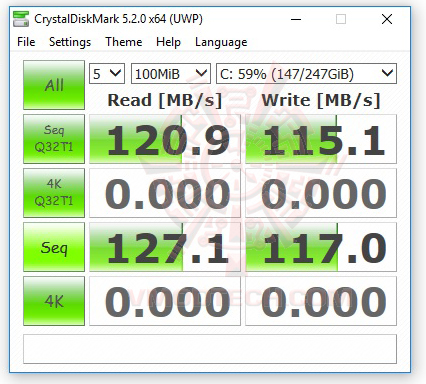Click the Seq Q32T1 read result 120.9
The width and height of the screenshot is (426, 384).
click(x=165, y=139)
